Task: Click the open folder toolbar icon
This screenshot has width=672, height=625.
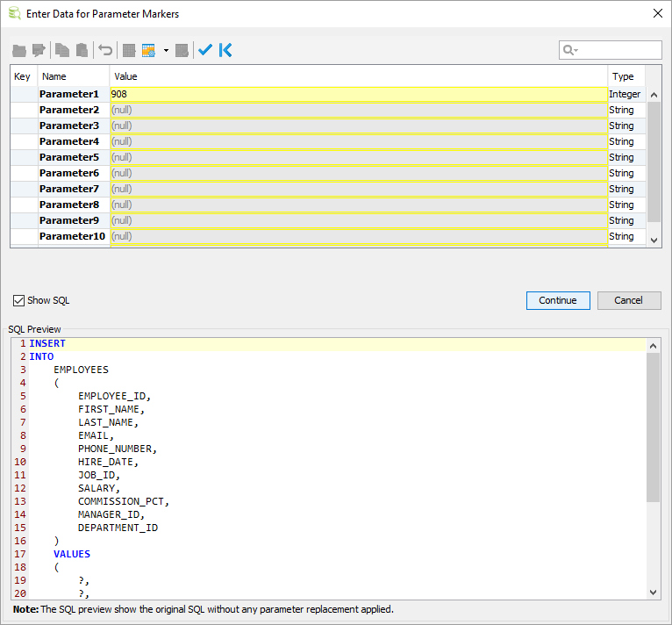Action: [19, 51]
